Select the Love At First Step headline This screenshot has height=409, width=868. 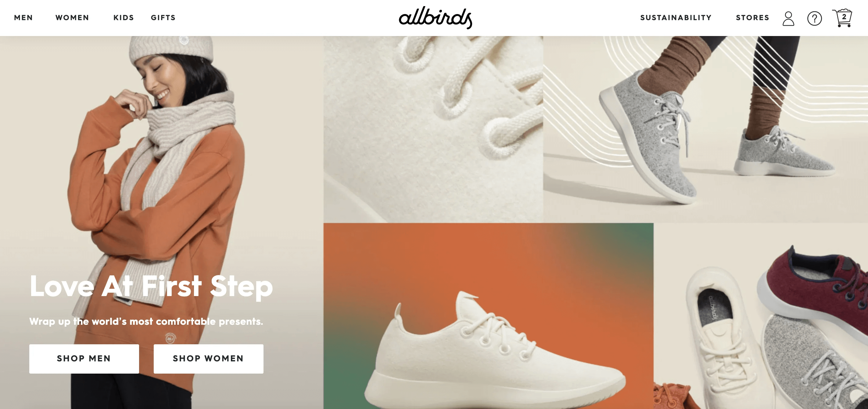151,286
